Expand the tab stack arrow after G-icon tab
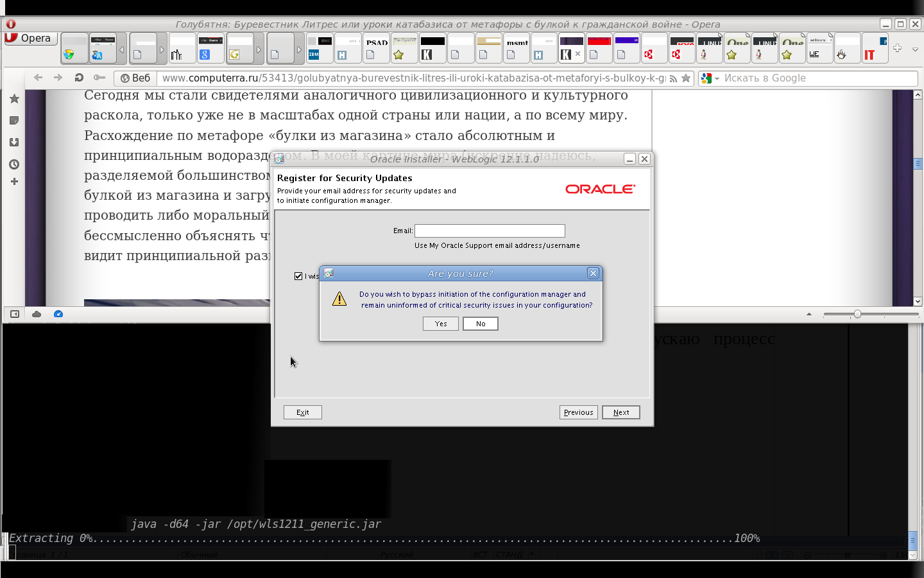924x578 pixels. coord(259,49)
